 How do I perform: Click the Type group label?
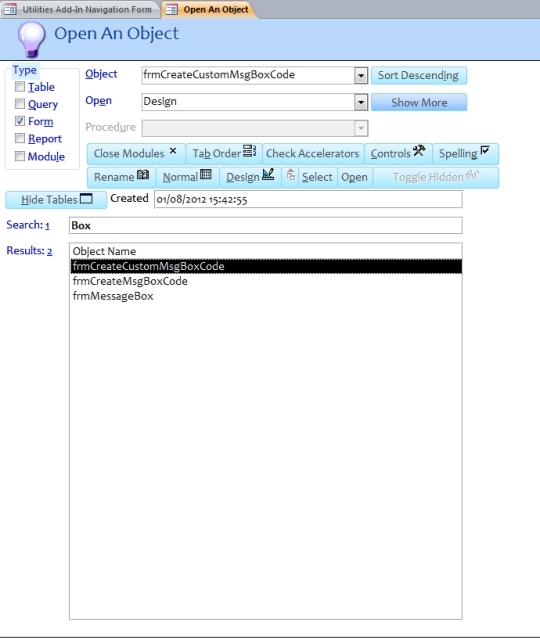[x=24, y=70]
